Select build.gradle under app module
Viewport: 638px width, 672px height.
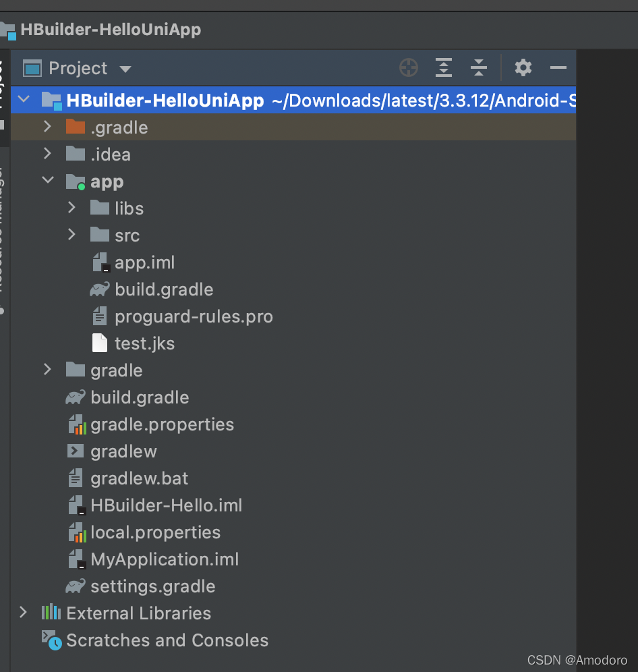(x=164, y=289)
